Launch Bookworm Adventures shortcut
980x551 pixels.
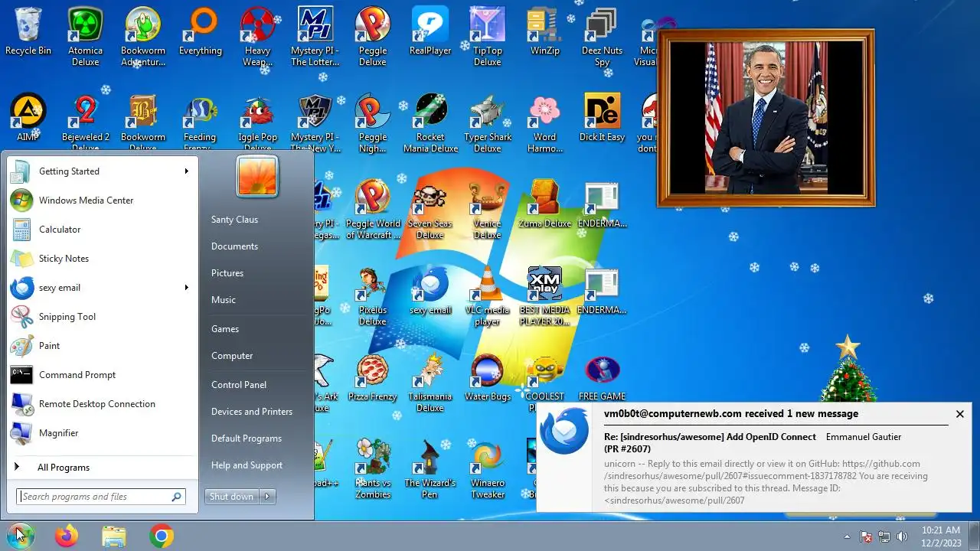coord(143,37)
